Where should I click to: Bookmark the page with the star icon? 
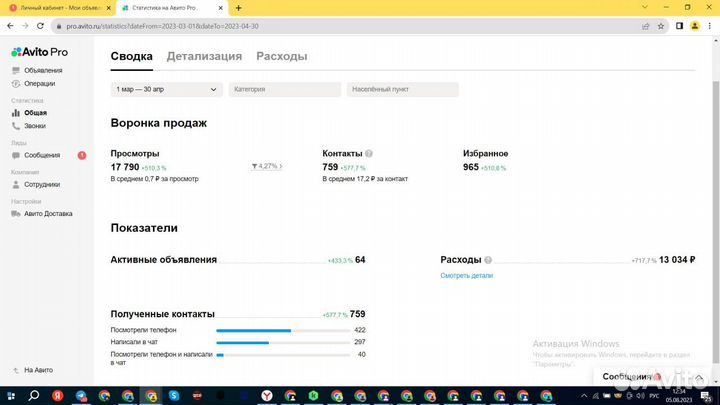coord(661,26)
